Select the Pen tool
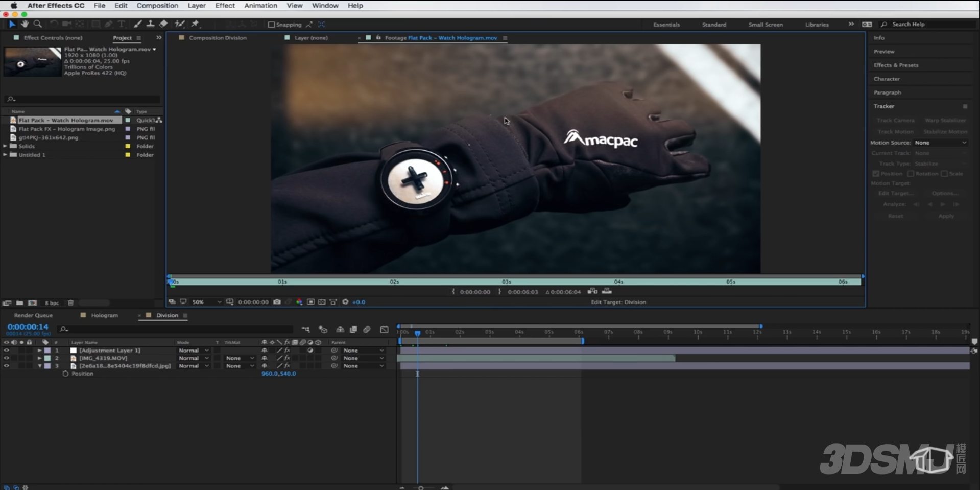980x490 pixels. (109, 24)
